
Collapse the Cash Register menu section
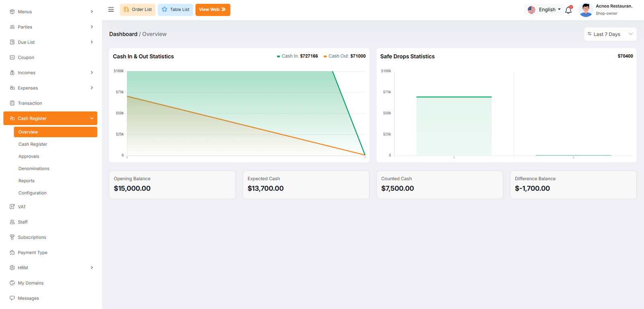[92, 119]
